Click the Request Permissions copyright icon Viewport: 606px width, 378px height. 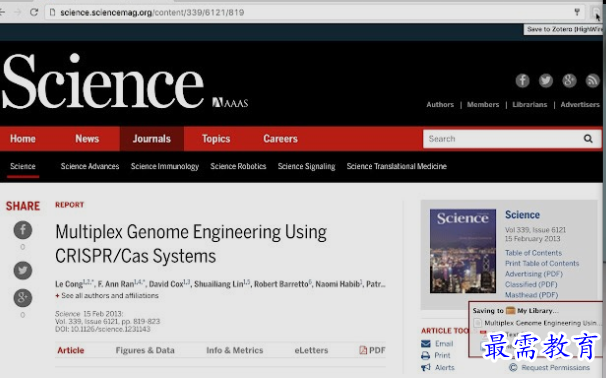(x=513, y=367)
